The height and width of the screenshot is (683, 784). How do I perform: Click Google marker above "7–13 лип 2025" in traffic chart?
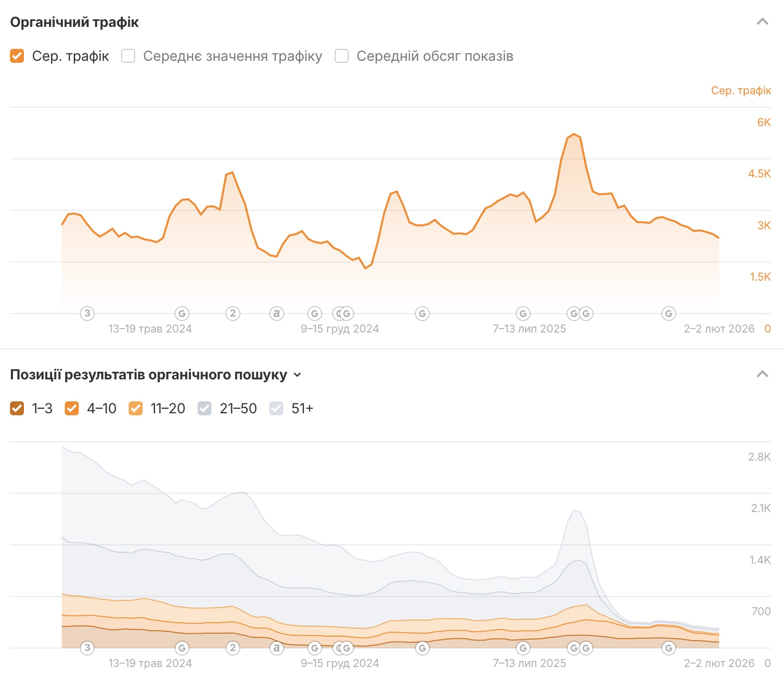click(x=523, y=314)
